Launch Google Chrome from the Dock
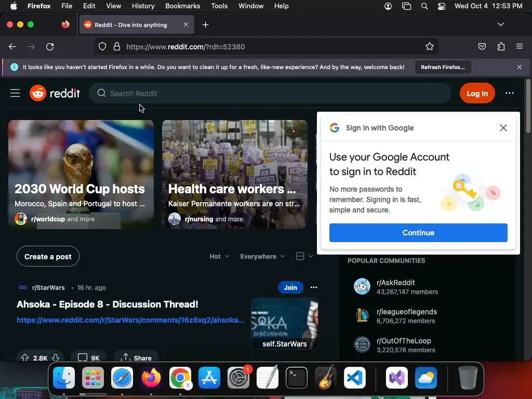This screenshot has height=399, width=532. [x=180, y=377]
